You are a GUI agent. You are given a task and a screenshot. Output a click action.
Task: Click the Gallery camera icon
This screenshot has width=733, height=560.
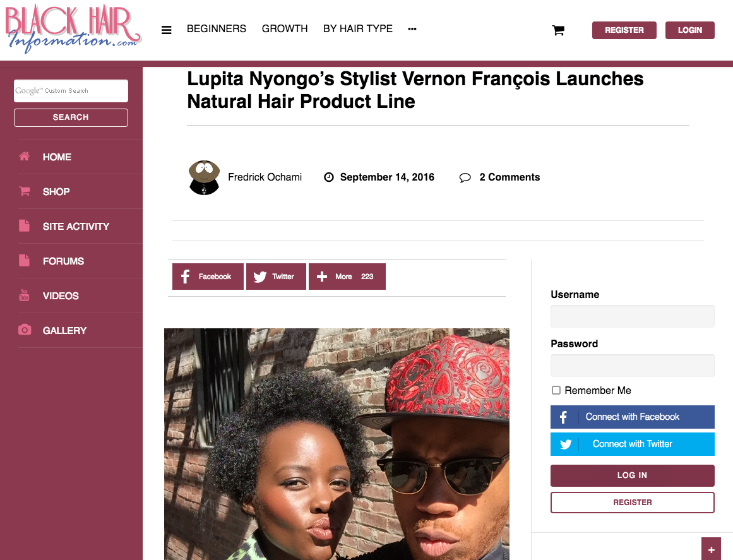25,330
